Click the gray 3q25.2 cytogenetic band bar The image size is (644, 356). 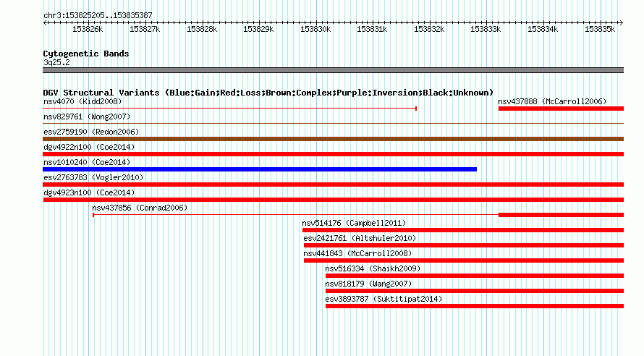(333, 70)
